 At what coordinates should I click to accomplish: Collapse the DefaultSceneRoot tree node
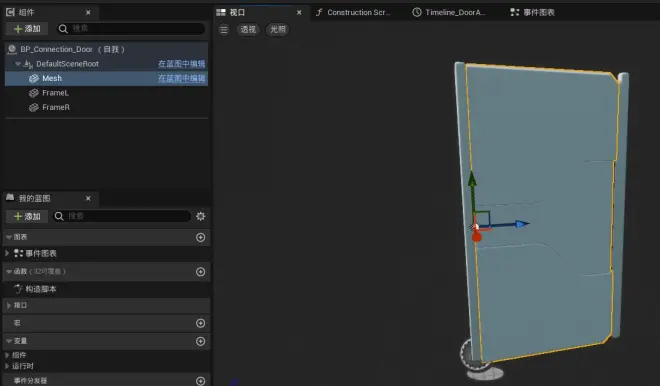point(18,64)
